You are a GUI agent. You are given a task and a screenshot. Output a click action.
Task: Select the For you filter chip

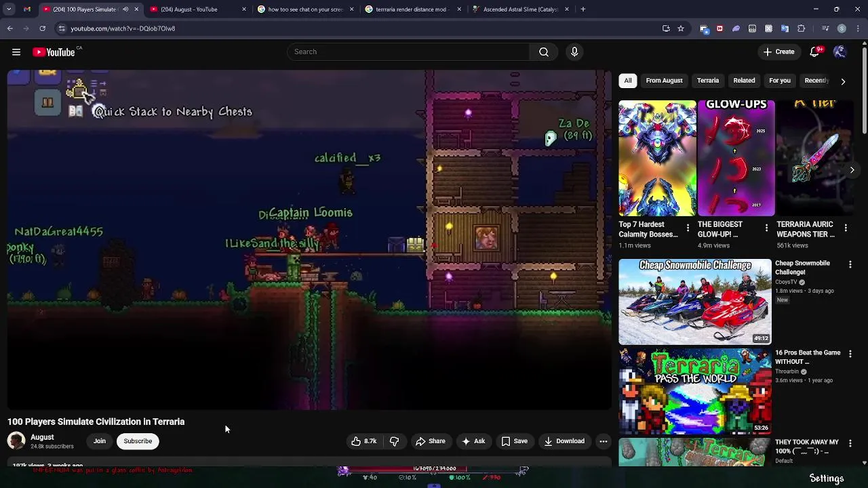tap(780, 81)
